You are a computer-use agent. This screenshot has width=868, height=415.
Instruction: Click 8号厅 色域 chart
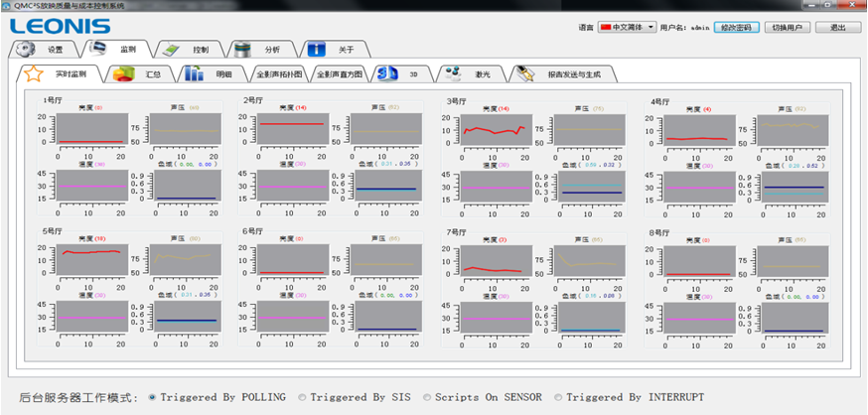pyautogui.click(x=796, y=318)
